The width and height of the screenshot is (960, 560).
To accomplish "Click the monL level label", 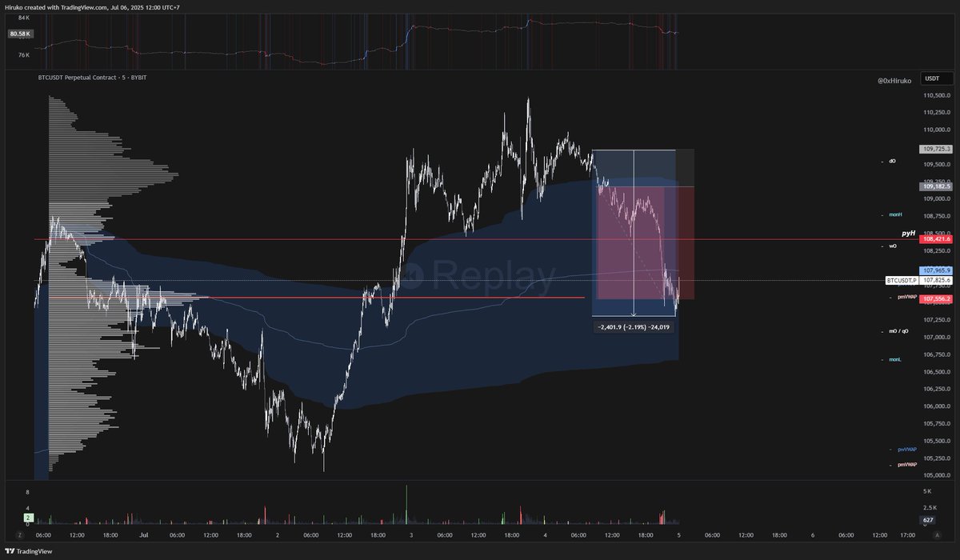I will click(895, 360).
